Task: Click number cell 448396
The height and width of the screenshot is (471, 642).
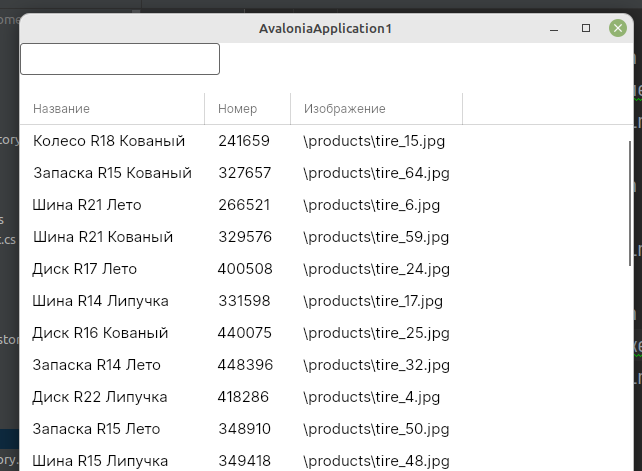Action: click(245, 365)
